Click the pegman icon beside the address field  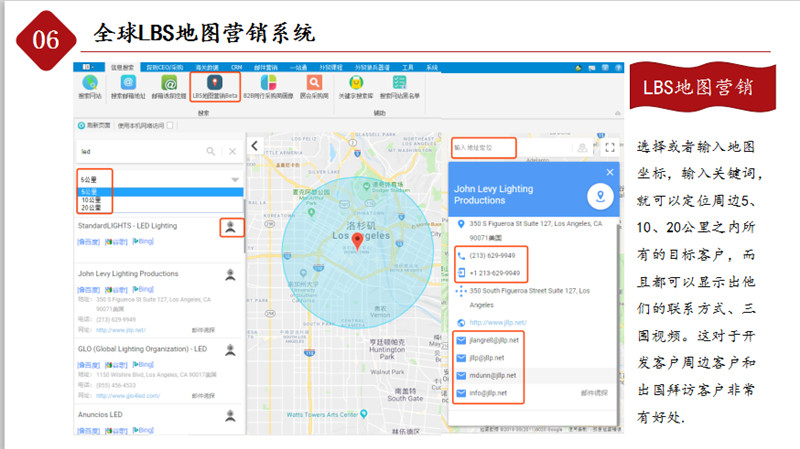click(582, 148)
